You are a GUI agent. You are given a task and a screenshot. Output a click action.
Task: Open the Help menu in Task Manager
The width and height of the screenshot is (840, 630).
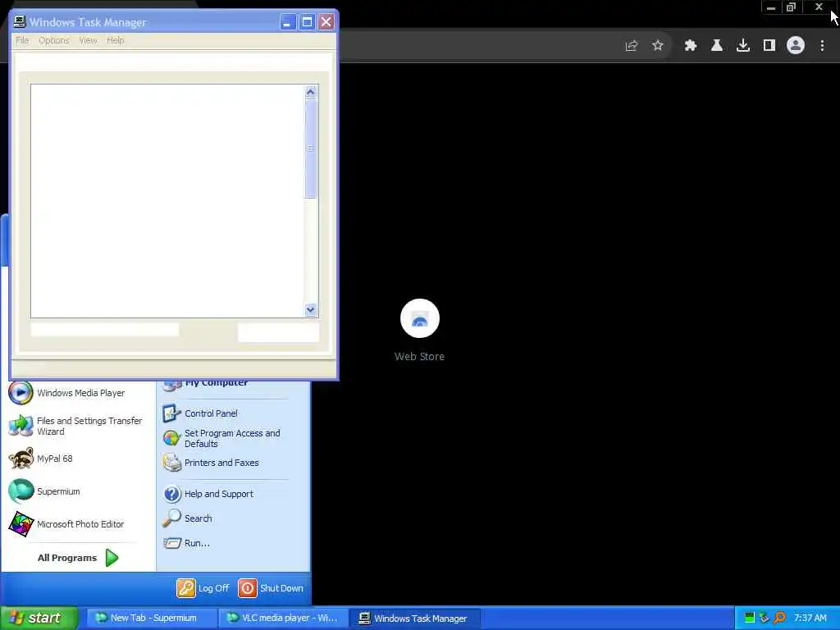115,40
